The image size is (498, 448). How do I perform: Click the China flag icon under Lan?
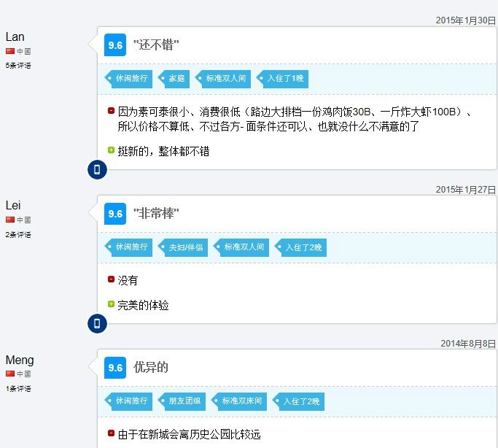(x=10, y=51)
